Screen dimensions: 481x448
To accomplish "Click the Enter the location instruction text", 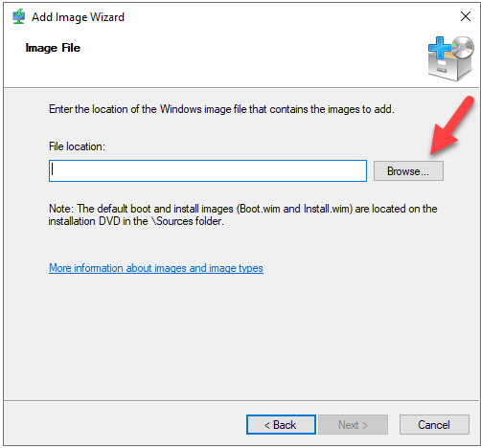I will (221, 109).
